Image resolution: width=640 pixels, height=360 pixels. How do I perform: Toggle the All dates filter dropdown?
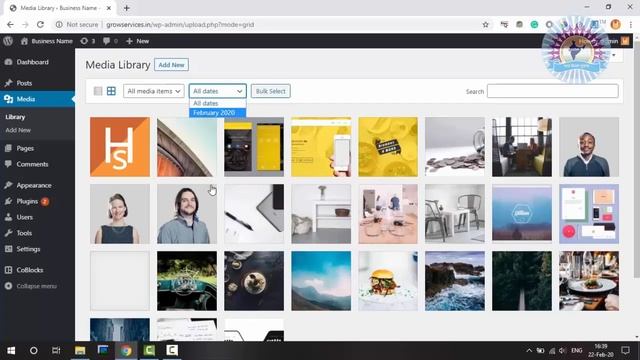218,91
